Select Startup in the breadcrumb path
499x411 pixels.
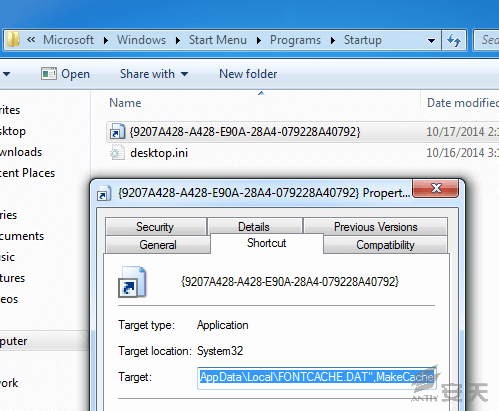tap(363, 40)
